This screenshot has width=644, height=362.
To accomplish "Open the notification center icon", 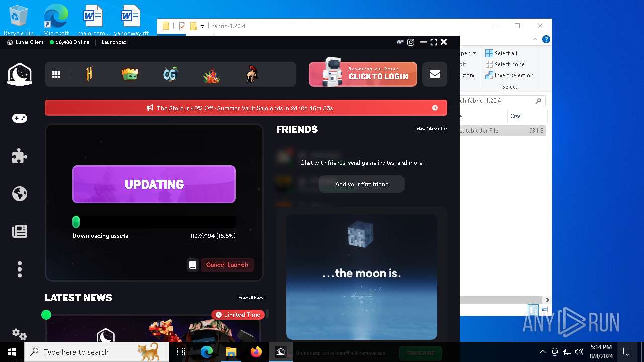I will tap(627, 352).
